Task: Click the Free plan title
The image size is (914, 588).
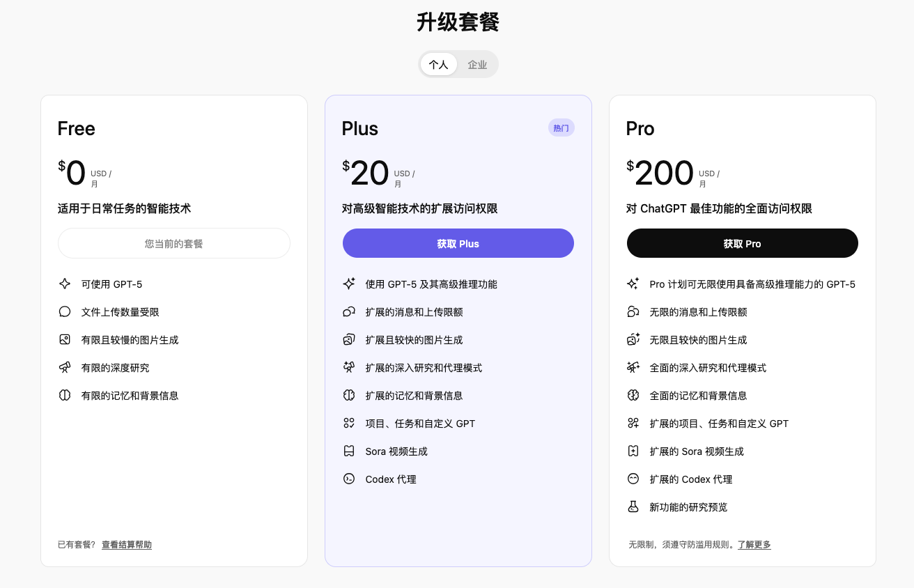Action: click(77, 129)
